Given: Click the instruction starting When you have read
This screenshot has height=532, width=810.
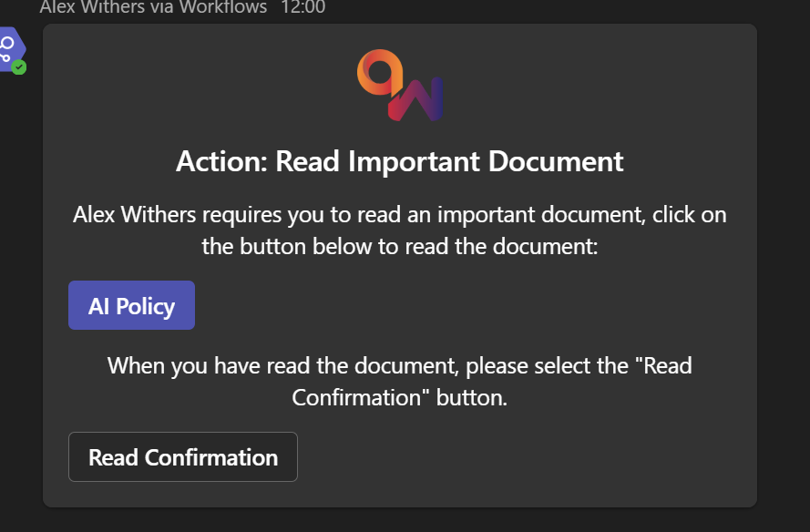Looking at the screenshot, I should (x=400, y=366).
